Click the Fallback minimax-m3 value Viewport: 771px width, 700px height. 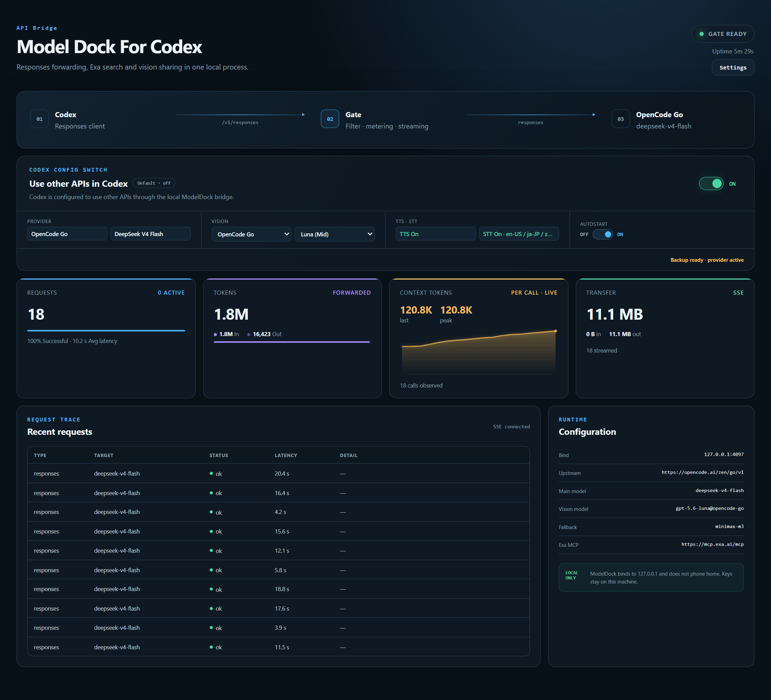pyautogui.click(x=729, y=526)
